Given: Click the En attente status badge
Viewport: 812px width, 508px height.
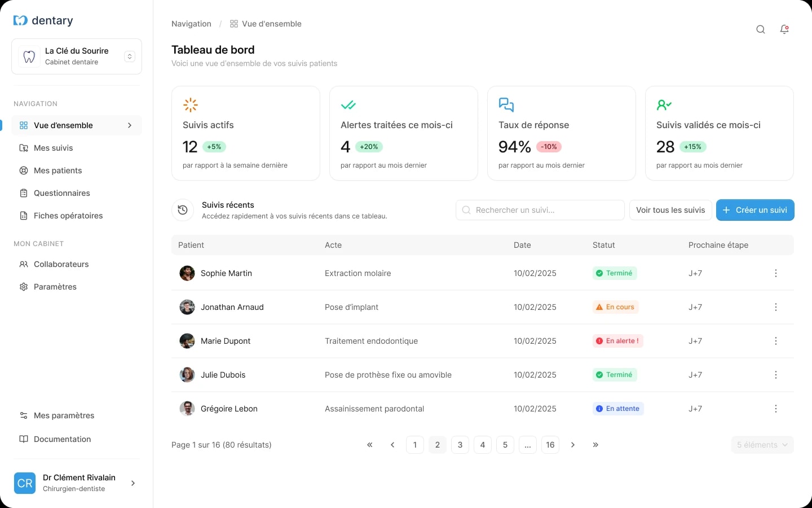Looking at the screenshot, I should [x=618, y=409].
